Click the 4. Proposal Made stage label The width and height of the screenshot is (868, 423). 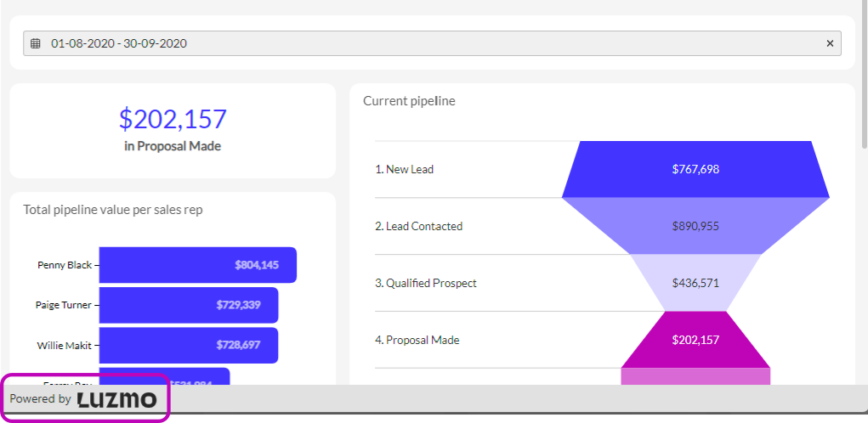417,340
